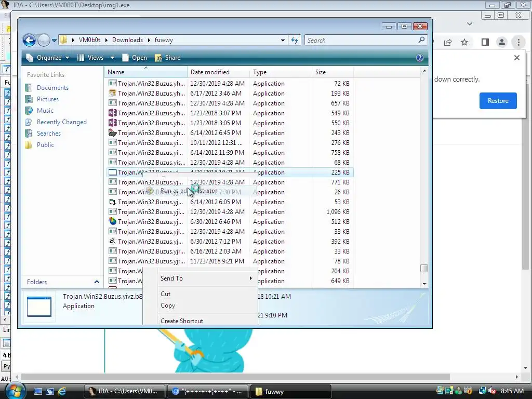Sort files by Type column header
The height and width of the screenshot is (399, 532).
point(281,72)
